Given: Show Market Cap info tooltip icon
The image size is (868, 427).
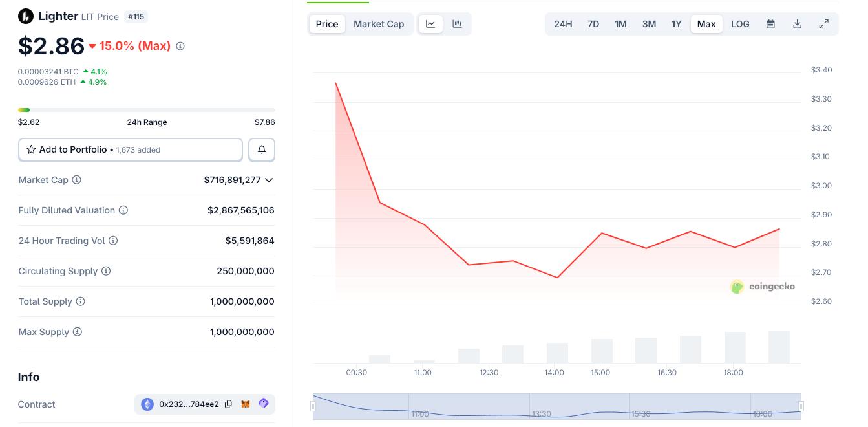Looking at the screenshot, I should [77, 180].
